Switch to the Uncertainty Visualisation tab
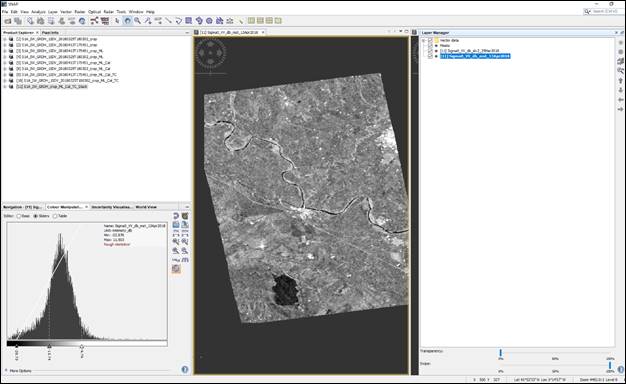Image resolution: width=626 pixels, height=384 pixels. 111,207
